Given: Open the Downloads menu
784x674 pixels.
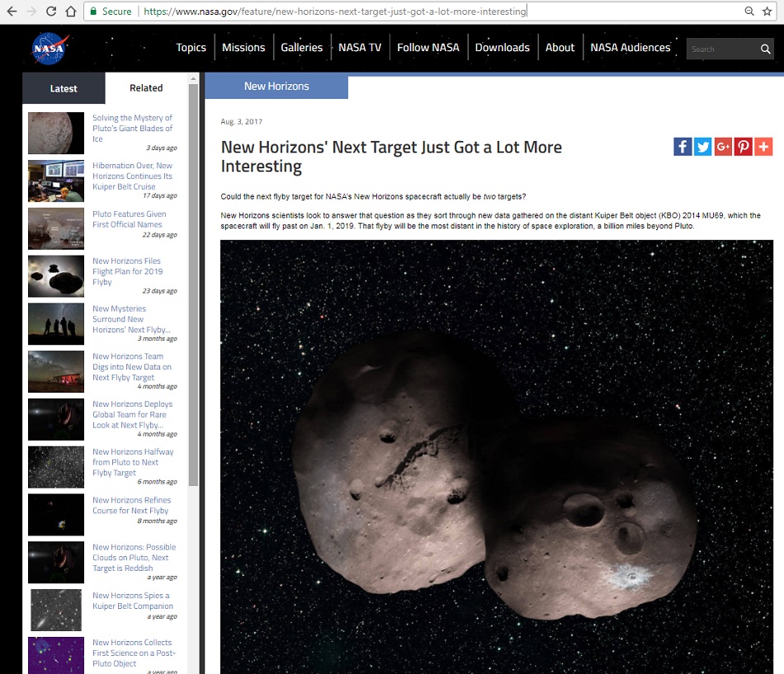Looking at the screenshot, I should pyautogui.click(x=502, y=48).
